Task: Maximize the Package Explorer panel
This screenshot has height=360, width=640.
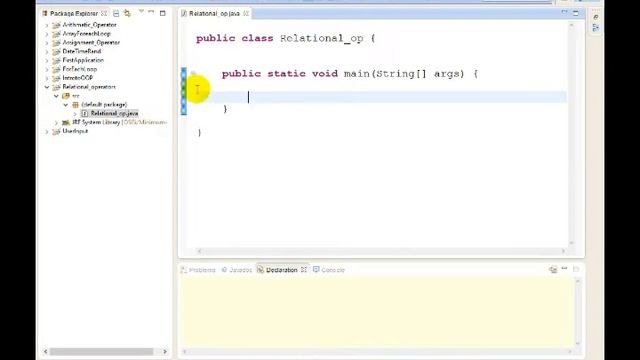Action: tap(162, 13)
